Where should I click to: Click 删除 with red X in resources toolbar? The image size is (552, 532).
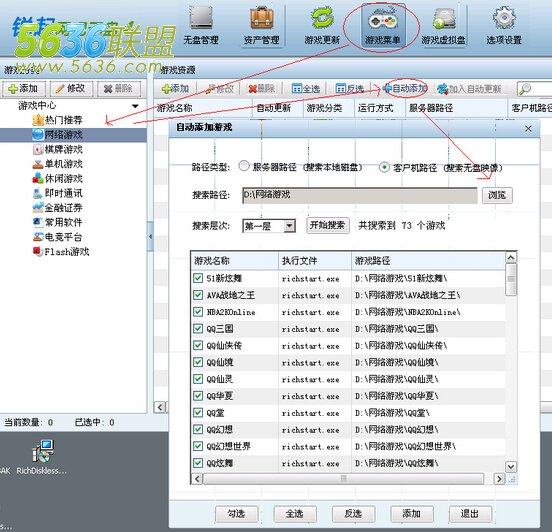tap(261, 89)
